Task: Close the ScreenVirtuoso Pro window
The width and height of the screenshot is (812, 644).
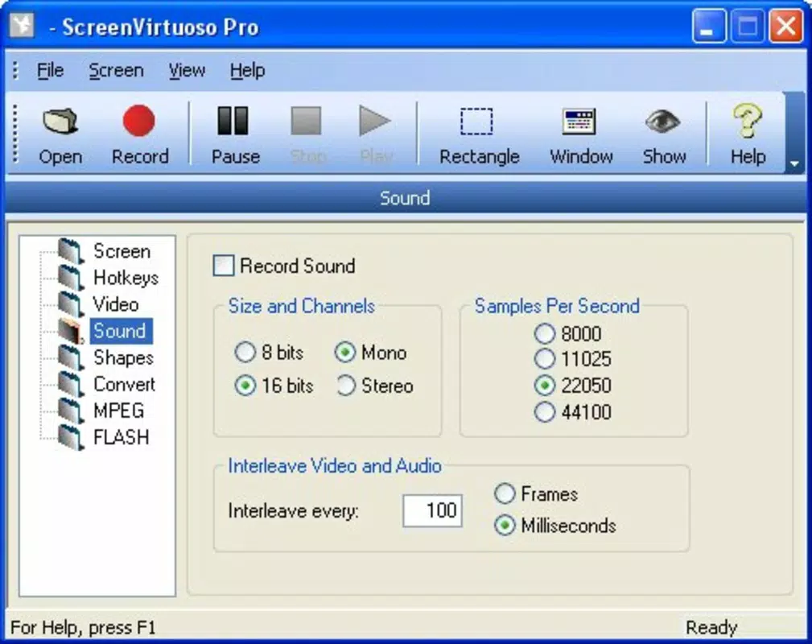Action: [x=785, y=26]
